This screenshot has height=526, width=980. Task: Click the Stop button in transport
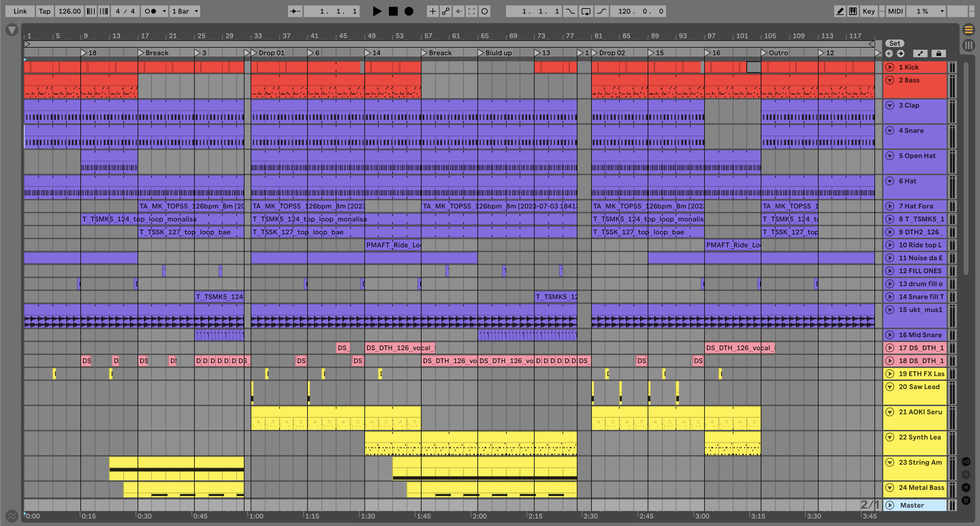[393, 11]
